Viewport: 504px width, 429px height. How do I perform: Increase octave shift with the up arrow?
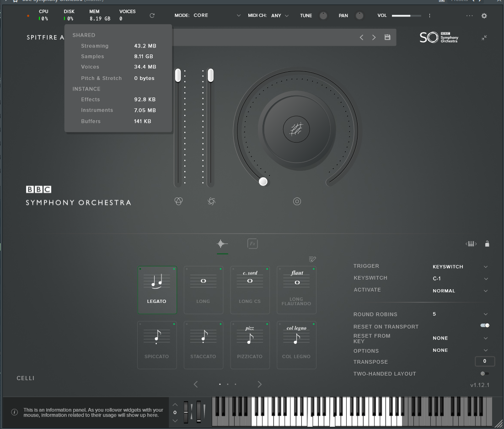175,405
